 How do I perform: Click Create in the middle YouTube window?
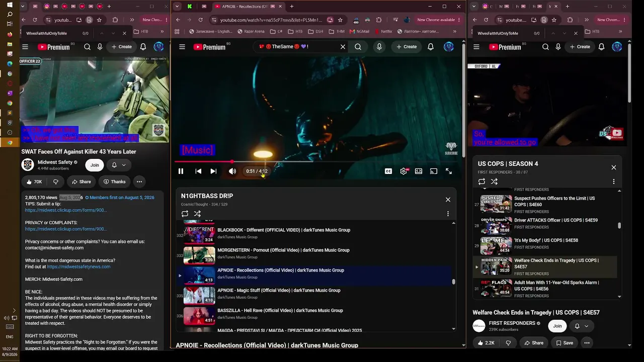[x=407, y=47]
